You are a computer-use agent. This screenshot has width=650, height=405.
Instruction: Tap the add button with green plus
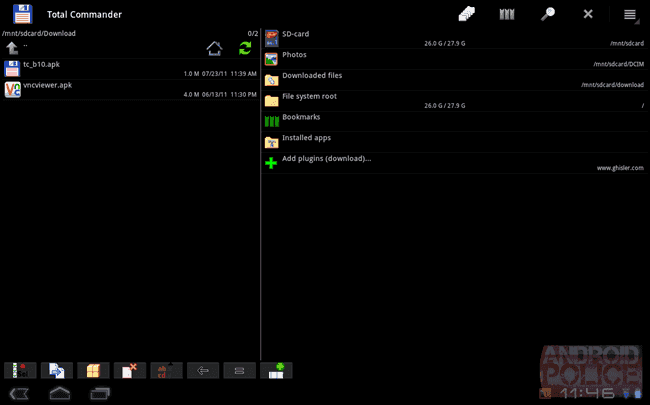click(276, 370)
